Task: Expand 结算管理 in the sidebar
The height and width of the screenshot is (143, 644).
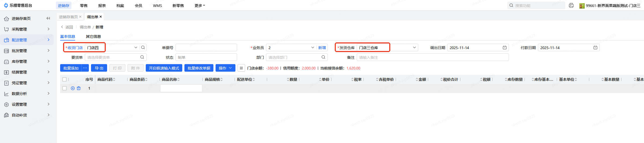Action: pyautogui.click(x=49, y=72)
